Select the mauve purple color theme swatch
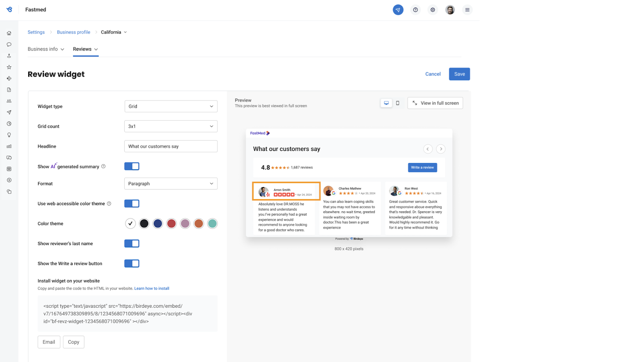644x362 pixels. tap(185, 224)
